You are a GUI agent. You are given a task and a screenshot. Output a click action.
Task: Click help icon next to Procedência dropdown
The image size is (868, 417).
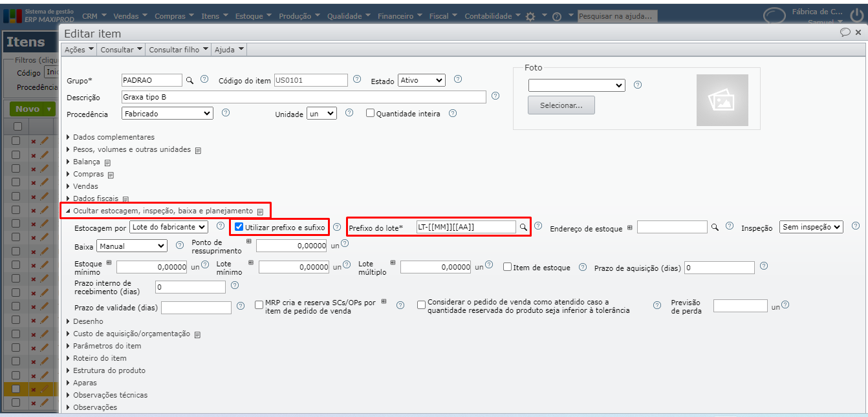(x=226, y=112)
